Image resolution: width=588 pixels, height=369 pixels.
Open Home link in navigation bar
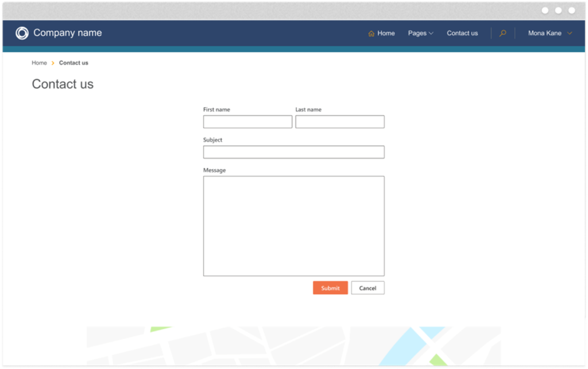(386, 33)
